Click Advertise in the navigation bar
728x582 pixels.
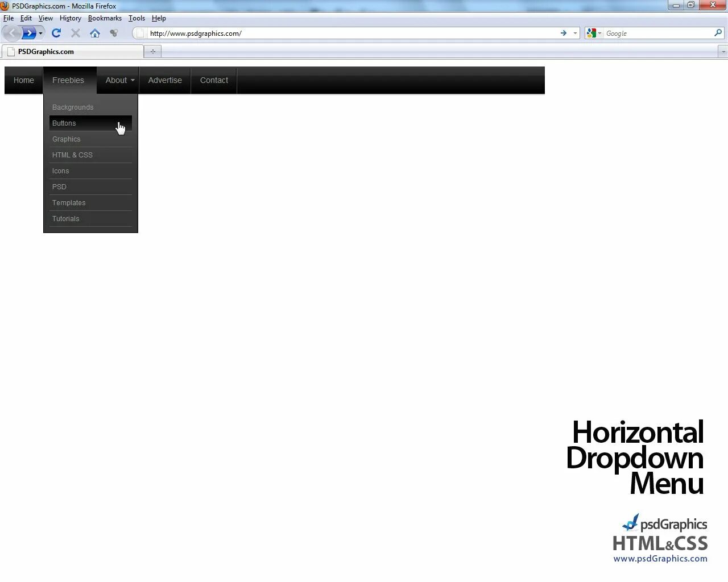(165, 80)
